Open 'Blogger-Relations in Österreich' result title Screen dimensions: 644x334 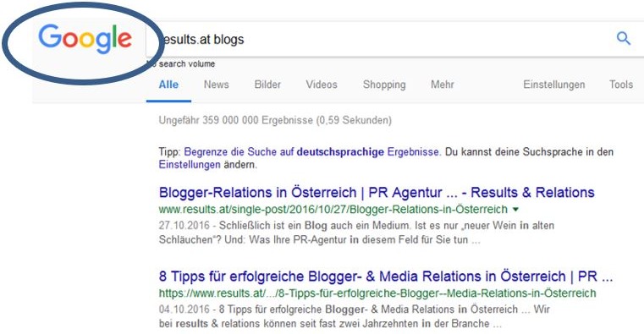(x=377, y=193)
